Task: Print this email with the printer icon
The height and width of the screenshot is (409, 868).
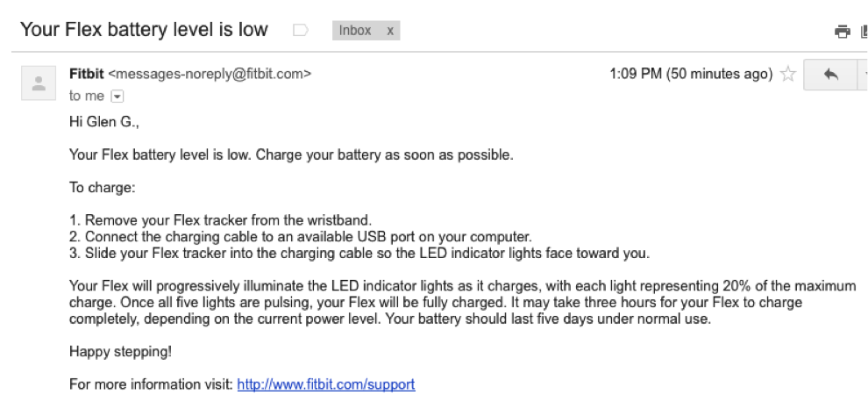Action: point(842,32)
